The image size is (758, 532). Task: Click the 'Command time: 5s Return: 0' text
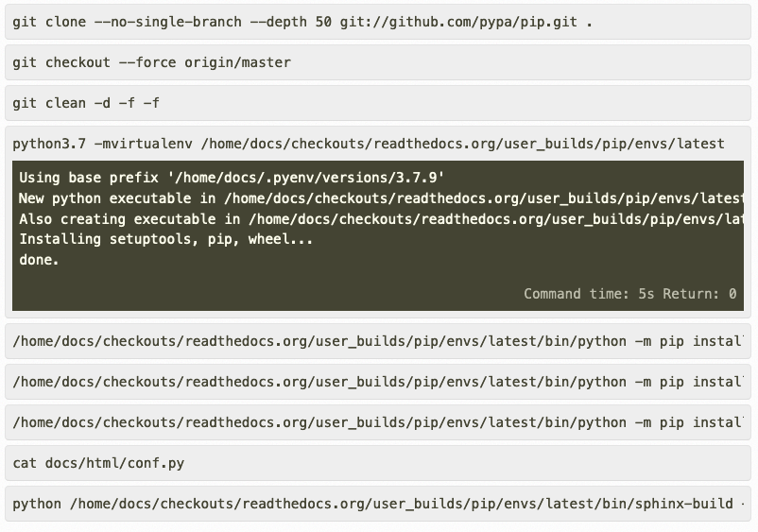[629, 294]
